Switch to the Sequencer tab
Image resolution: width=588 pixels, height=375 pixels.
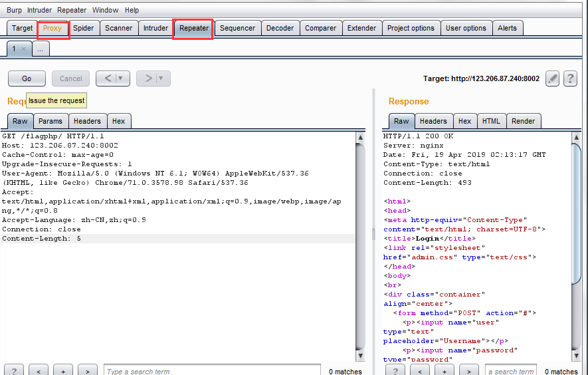[237, 28]
